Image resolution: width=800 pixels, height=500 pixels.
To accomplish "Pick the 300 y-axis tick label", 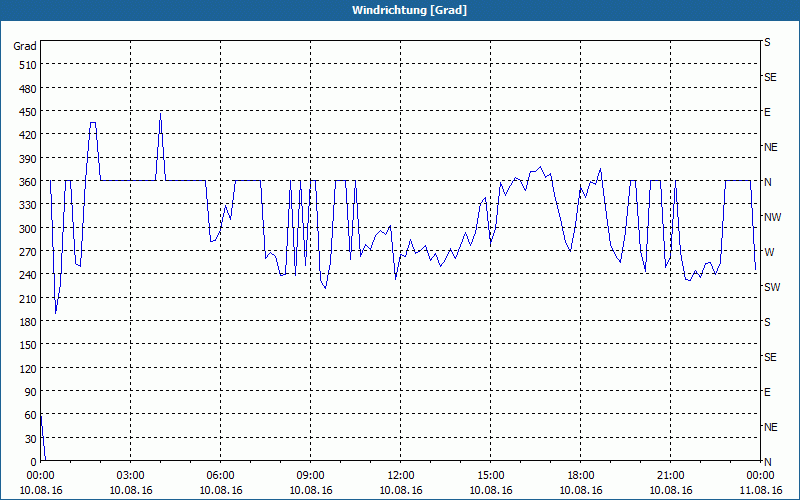I will click(x=28, y=229).
